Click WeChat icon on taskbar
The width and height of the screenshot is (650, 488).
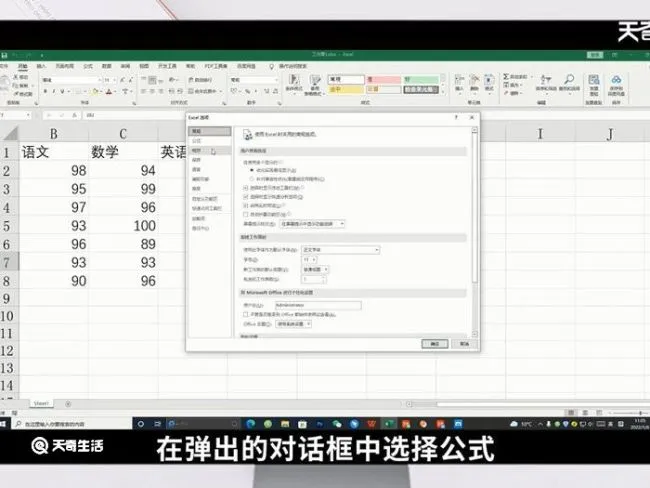[x=337, y=424]
